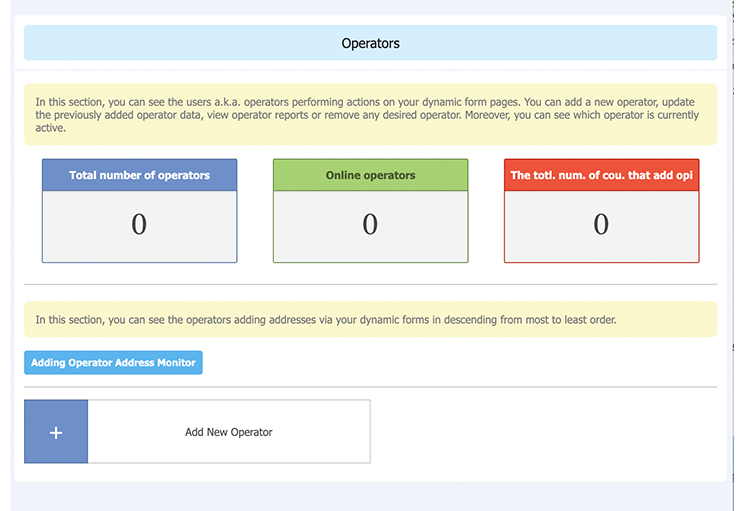This screenshot has width=744, height=511.
Task: Click the 0 value under Total number of operators
Action: 139,224
